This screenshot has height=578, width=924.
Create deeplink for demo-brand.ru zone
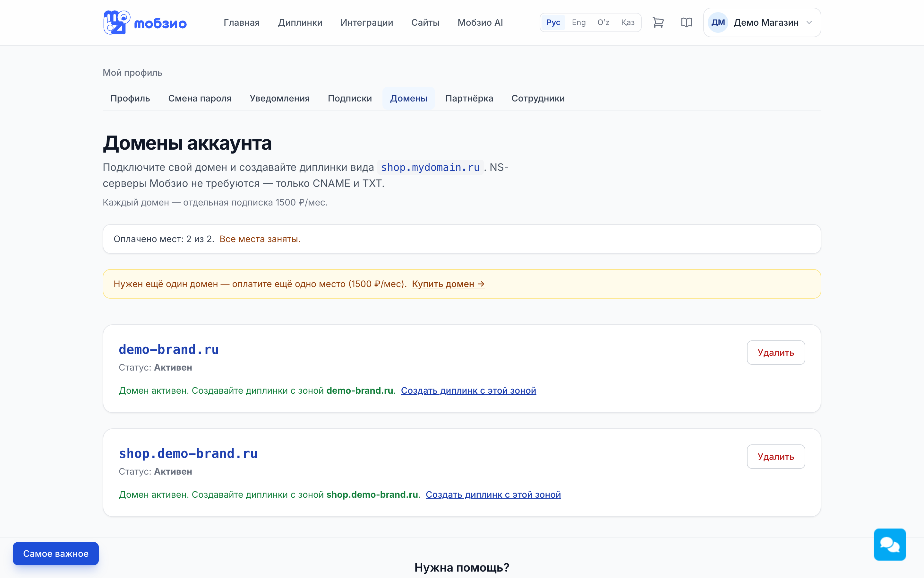[468, 391]
